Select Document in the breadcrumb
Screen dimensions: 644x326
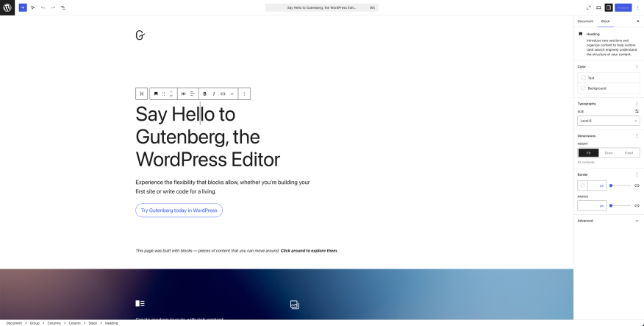coord(14,323)
